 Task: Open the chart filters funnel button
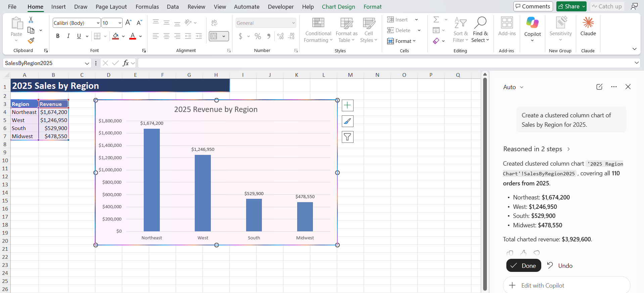click(348, 137)
